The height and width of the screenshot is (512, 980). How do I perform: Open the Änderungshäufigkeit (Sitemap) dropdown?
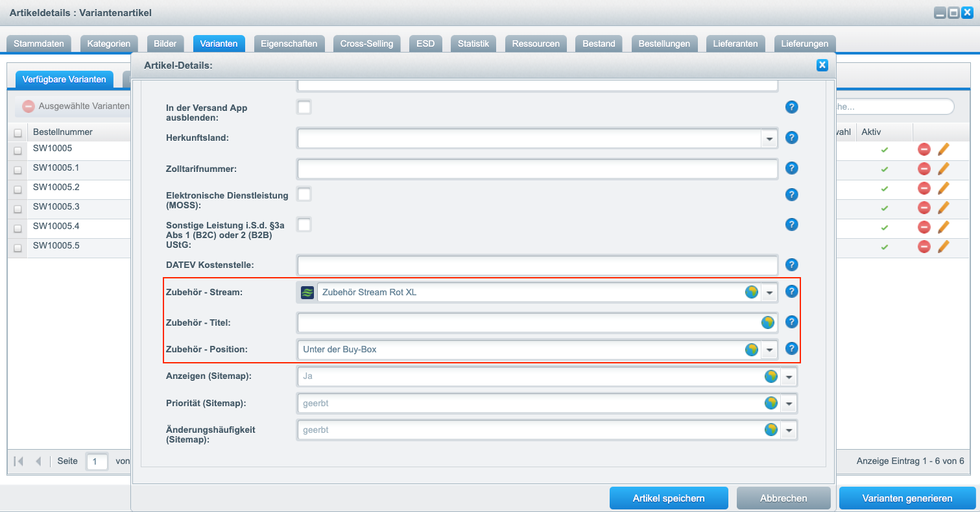(x=789, y=430)
